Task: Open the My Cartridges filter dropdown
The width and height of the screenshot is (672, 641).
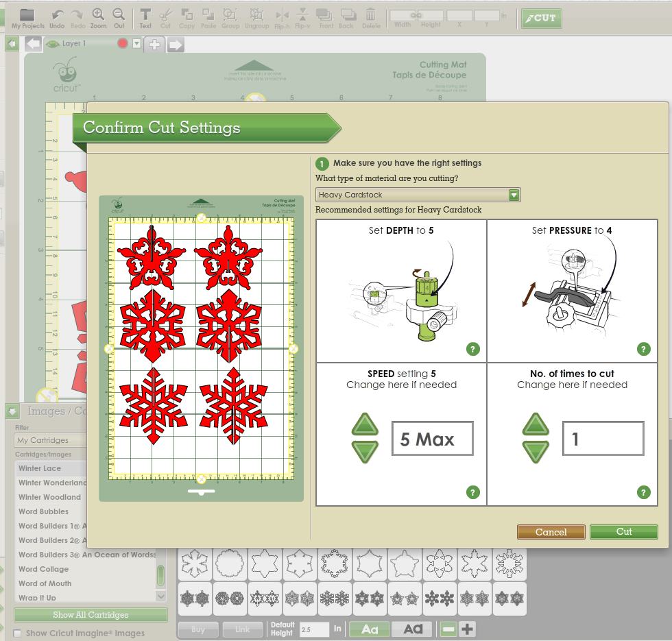Action: 51,440
